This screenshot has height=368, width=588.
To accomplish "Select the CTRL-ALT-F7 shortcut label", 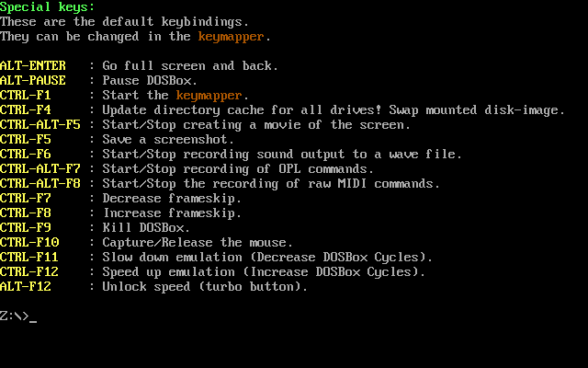I will pos(40,168).
